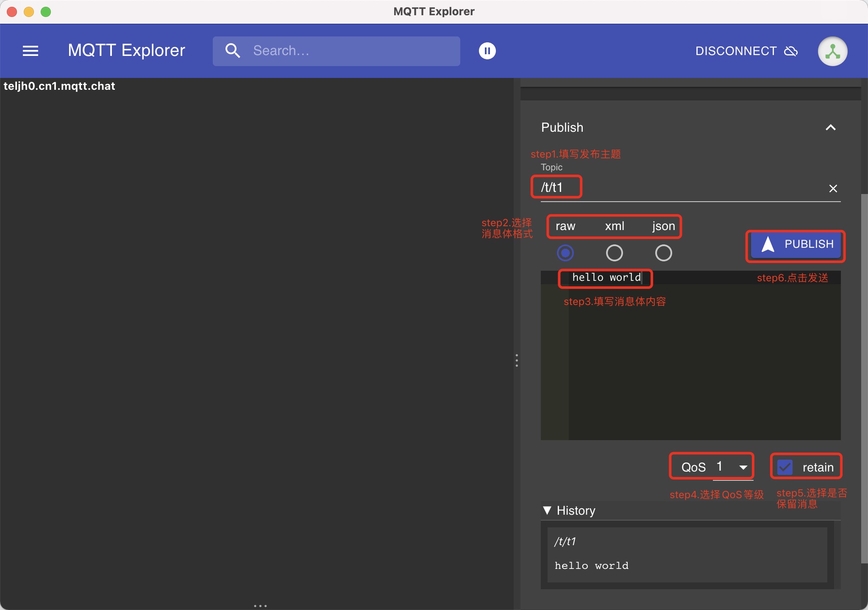Select the json format radio button
The height and width of the screenshot is (610, 868).
[x=663, y=253]
